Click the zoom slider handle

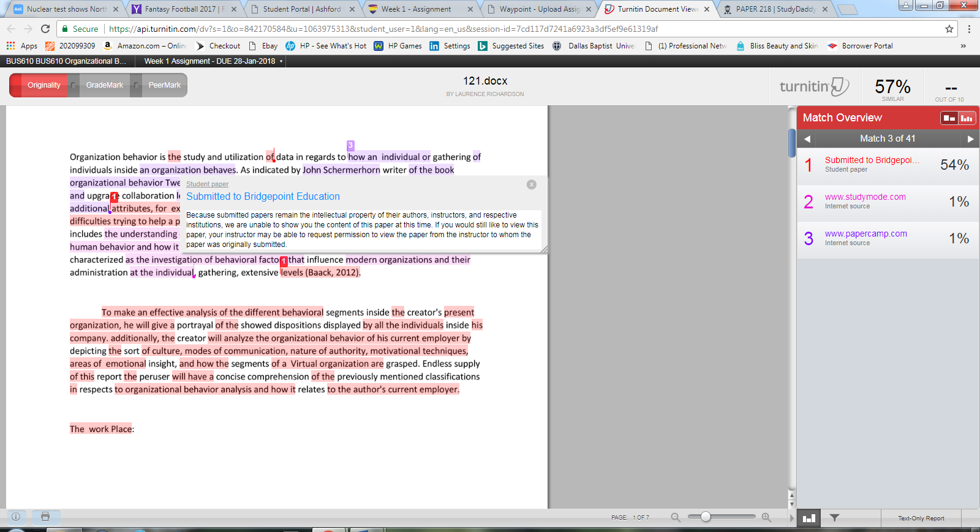pos(706,517)
